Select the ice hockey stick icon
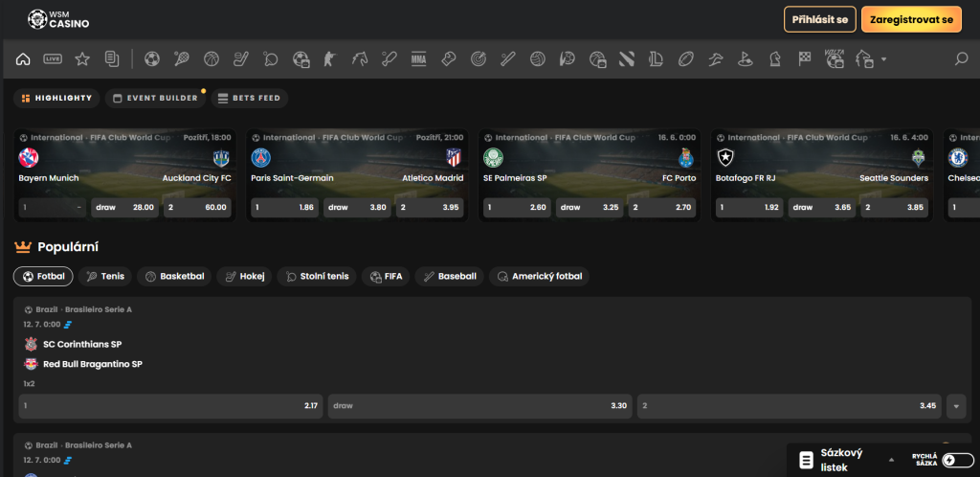The width and height of the screenshot is (980, 477). [x=240, y=59]
